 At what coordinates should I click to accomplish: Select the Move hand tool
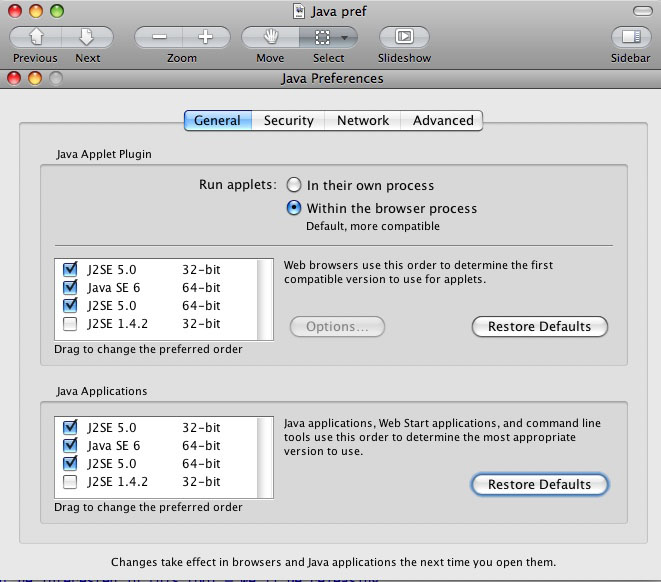(271, 37)
